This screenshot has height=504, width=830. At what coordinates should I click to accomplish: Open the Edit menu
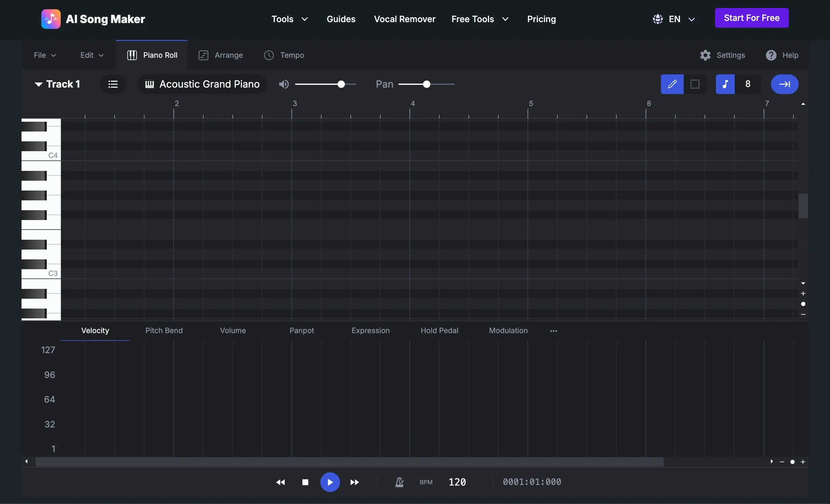click(x=92, y=55)
